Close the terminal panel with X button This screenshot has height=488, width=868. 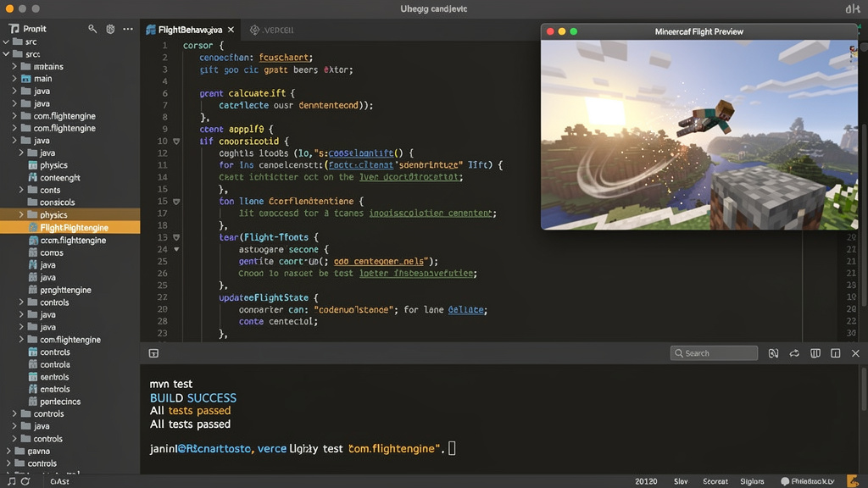tap(855, 353)
